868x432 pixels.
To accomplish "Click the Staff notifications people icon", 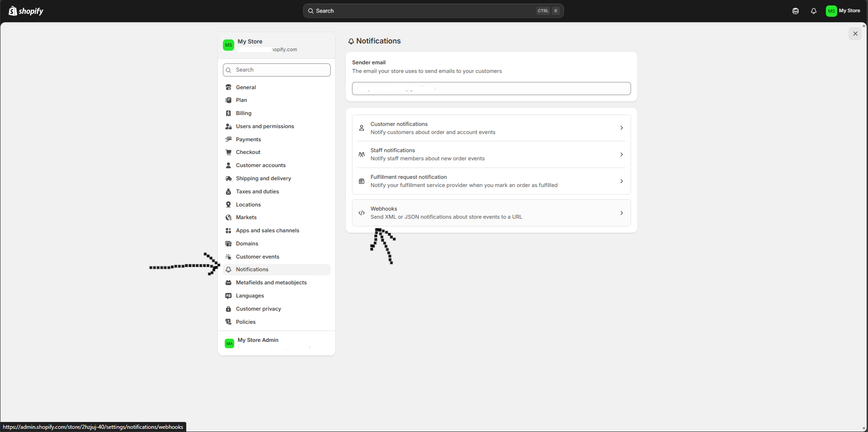I will 362,154.
